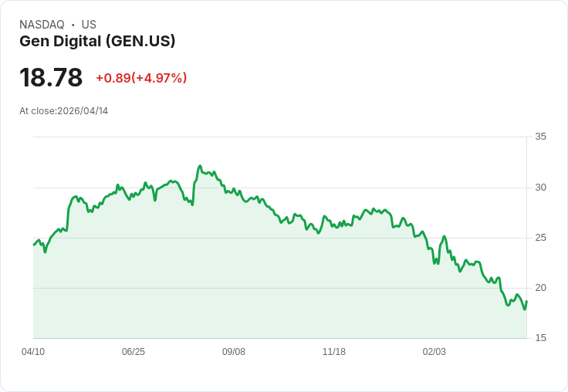Click the highest peak of the price line
Screen dimensions: 568x392
[200, 166]
